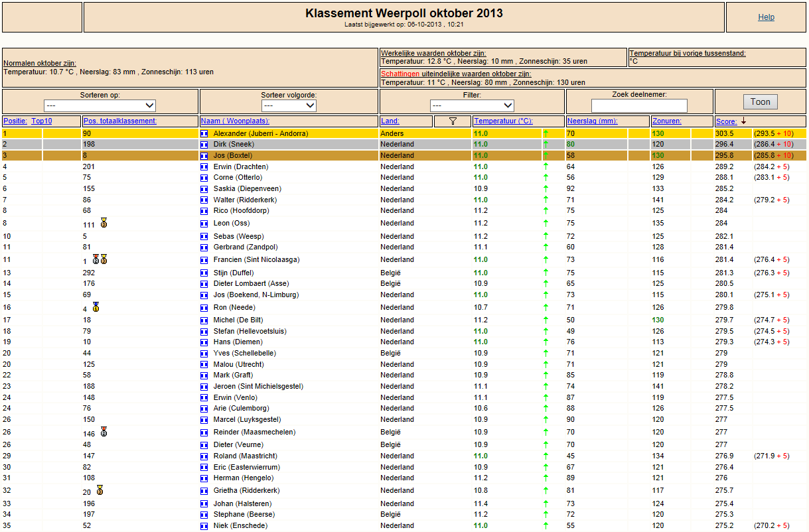This screenshot has height=532, width=809.
Task: Click the medal icon in Grietha (Ridderkerk) row
Action: tap(100, 490)
